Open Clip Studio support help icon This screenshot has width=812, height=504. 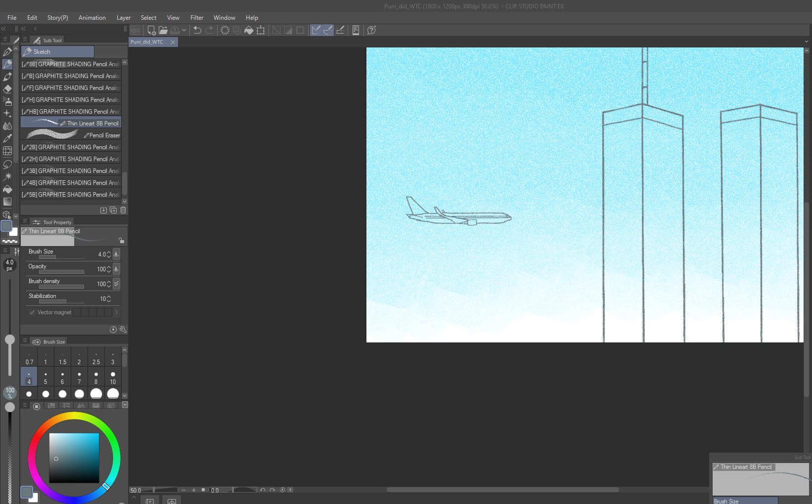point(371,30)
